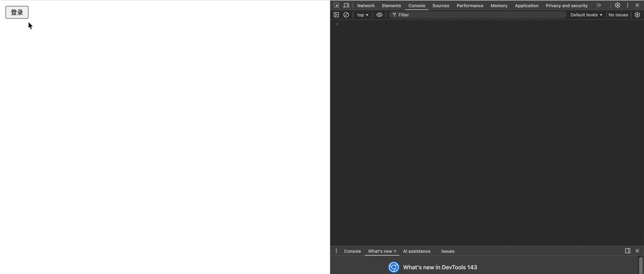Open DevTools settings gear
This screenshot has height=274, width=644.
[x=618, y=5]
